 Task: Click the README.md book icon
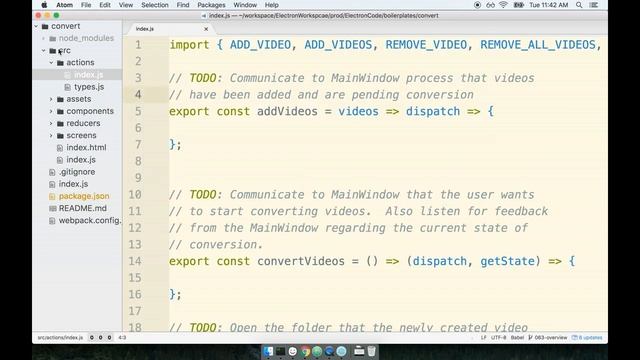coord(52,209)
